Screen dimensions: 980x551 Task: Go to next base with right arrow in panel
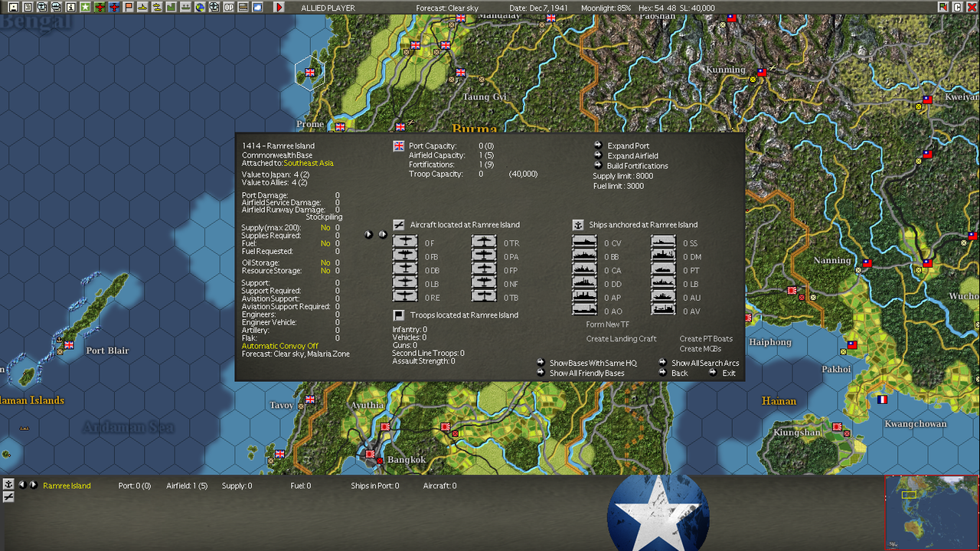(x=383, y=234)
